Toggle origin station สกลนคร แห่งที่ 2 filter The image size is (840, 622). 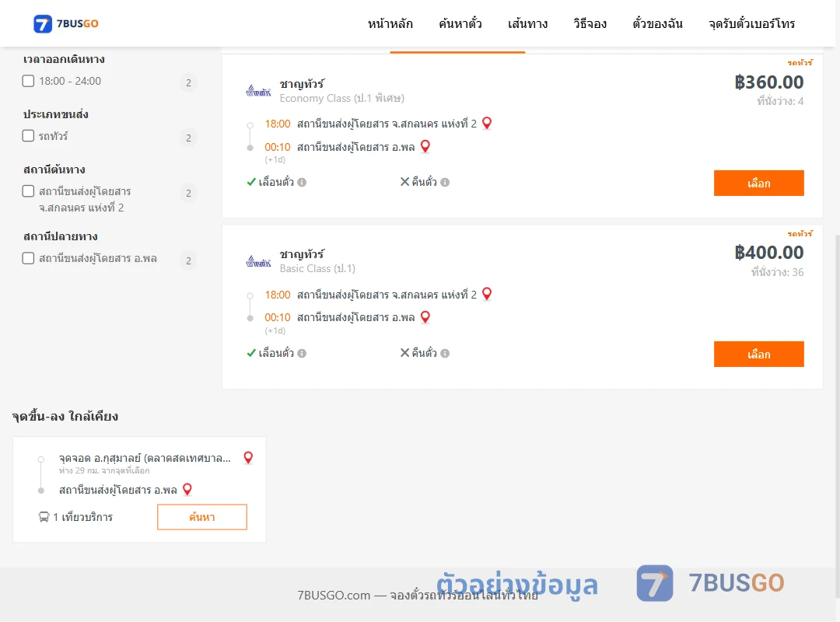[29, 191]
